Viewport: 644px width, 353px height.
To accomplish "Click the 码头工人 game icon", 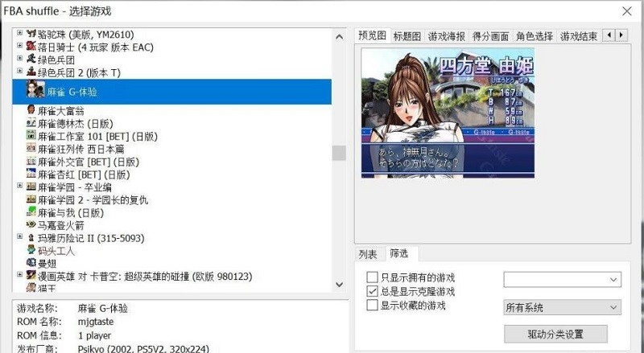I will (x=31, y=250).
